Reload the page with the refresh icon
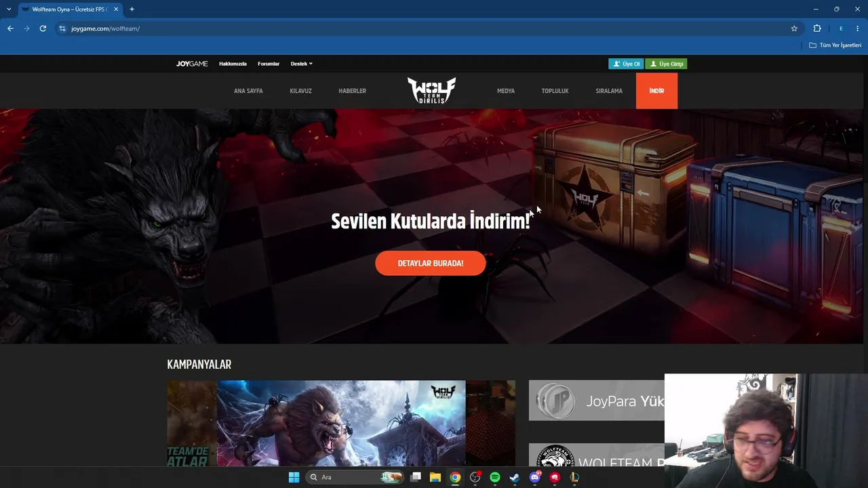 coord(43,28)
